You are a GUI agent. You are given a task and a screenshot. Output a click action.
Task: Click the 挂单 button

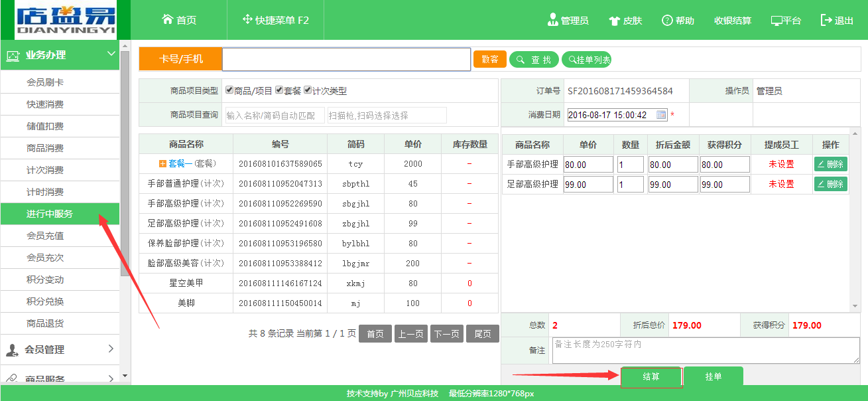click(713, 376)
